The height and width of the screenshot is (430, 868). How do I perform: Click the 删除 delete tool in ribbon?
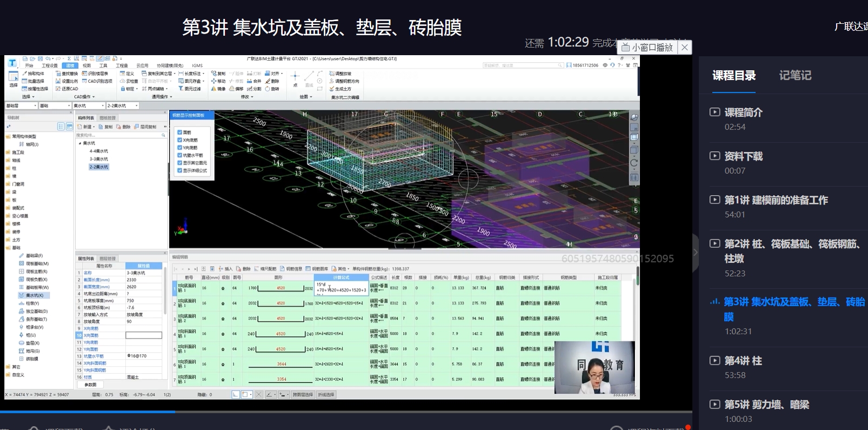click(272, 81)
